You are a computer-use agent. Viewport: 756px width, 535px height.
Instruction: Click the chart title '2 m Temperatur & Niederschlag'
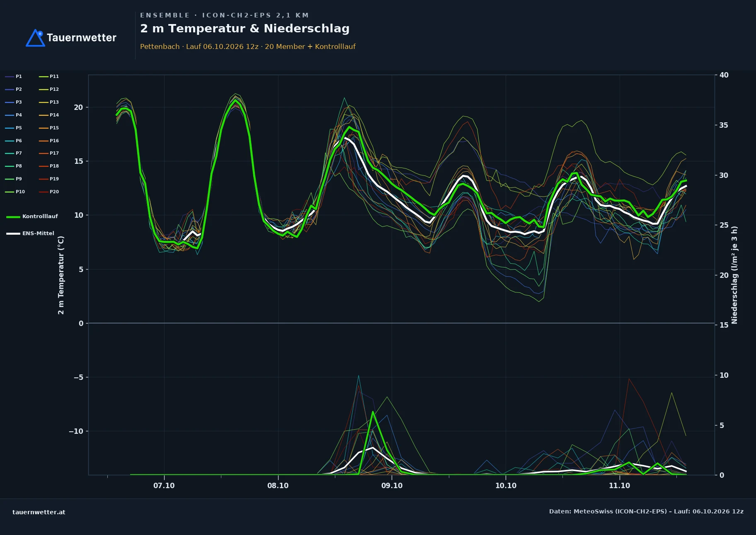(x=245, y=29)
